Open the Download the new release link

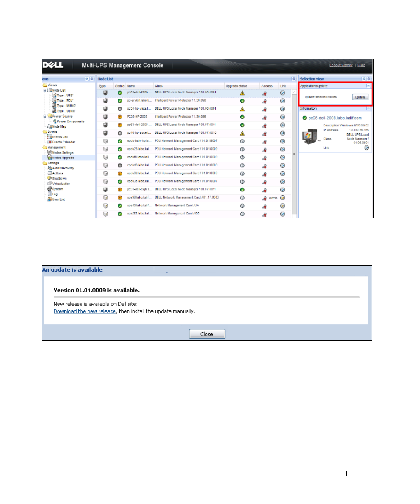click(85, 311)
